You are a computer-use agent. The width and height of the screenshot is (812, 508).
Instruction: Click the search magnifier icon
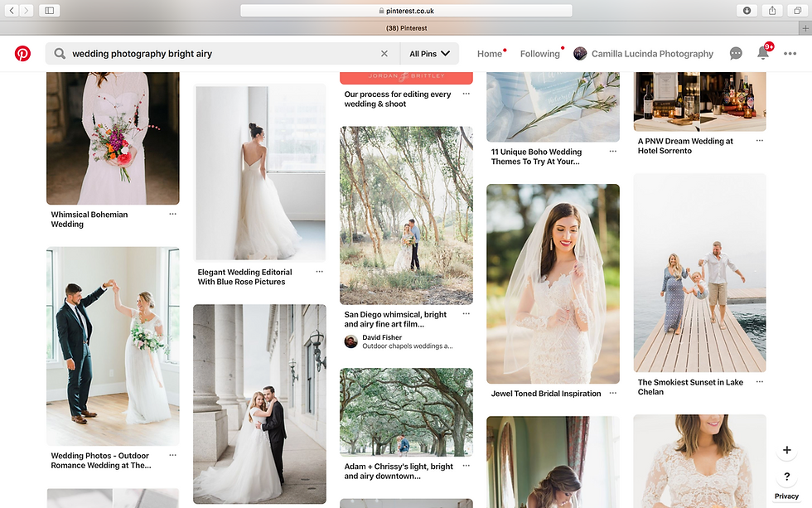tap(60, 53)
